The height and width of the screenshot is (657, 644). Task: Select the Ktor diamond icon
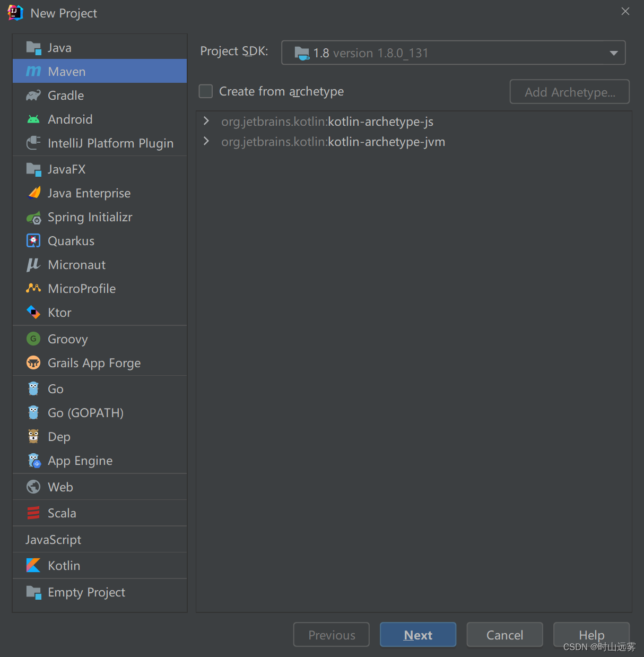[x=33, y=313]
